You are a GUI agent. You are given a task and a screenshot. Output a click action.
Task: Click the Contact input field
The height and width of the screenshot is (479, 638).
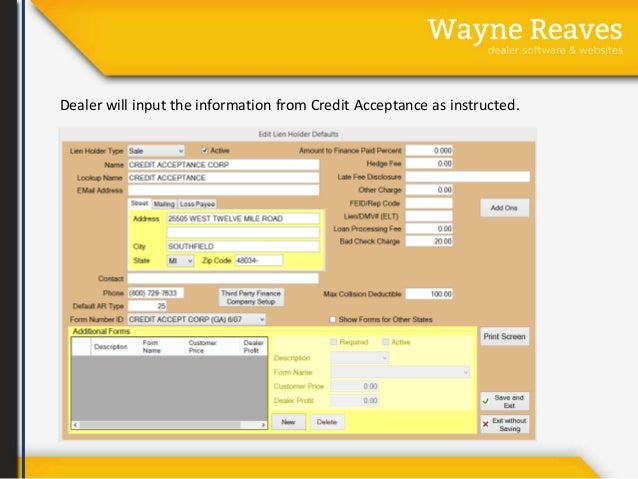click(x=223, y=278)
